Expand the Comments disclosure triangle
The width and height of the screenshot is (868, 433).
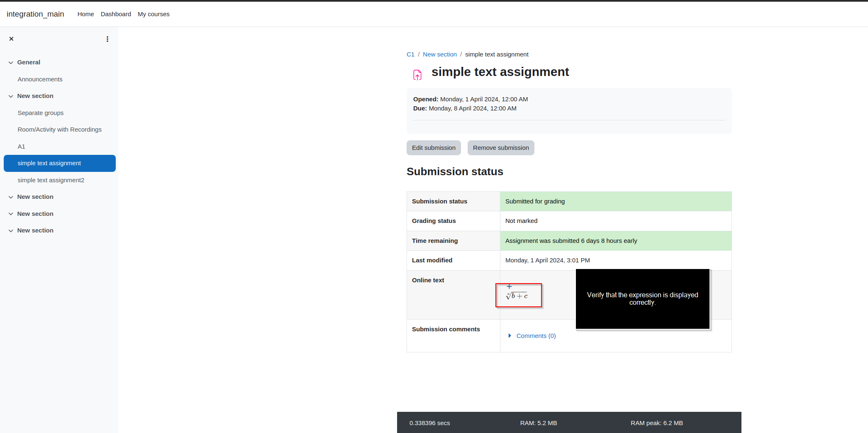(x=510, y=335)
